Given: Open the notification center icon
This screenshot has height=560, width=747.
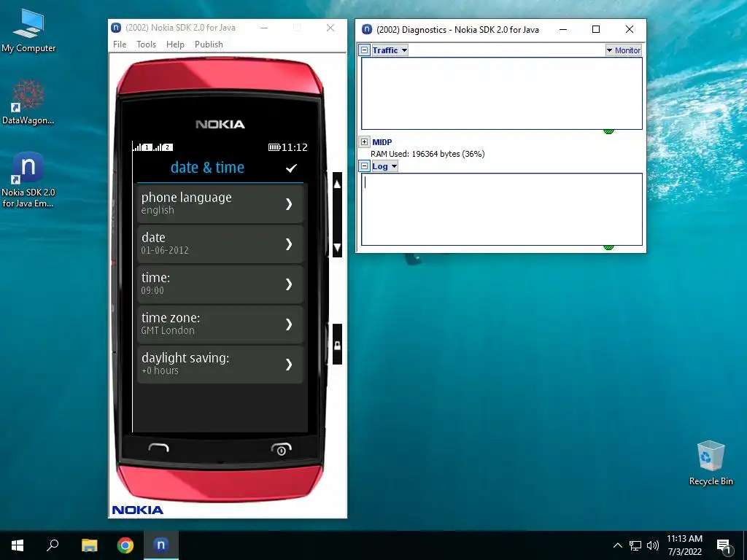Looking at the screenshot, I should [x=723, y=545].
